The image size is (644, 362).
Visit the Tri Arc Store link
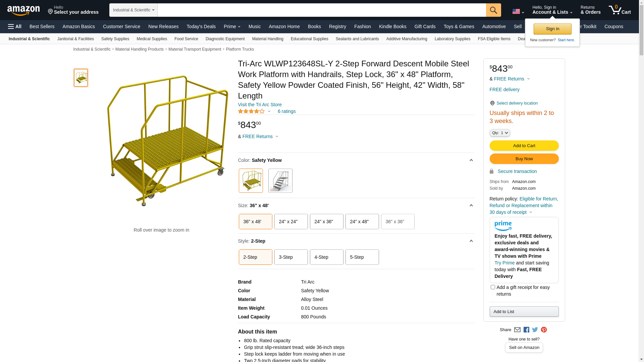260,105
